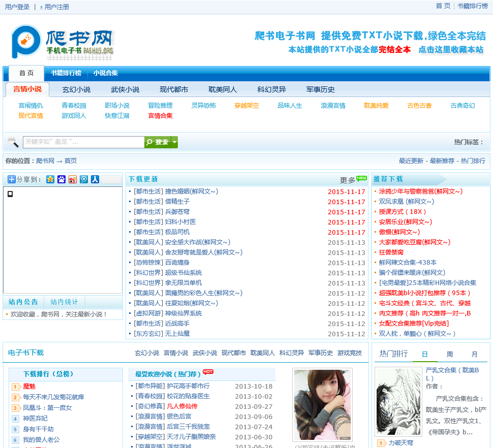This screenshot has width=493, height=448.
Task: Select the 科幻灵异 category tab
Action: click(x=271, y=89)
